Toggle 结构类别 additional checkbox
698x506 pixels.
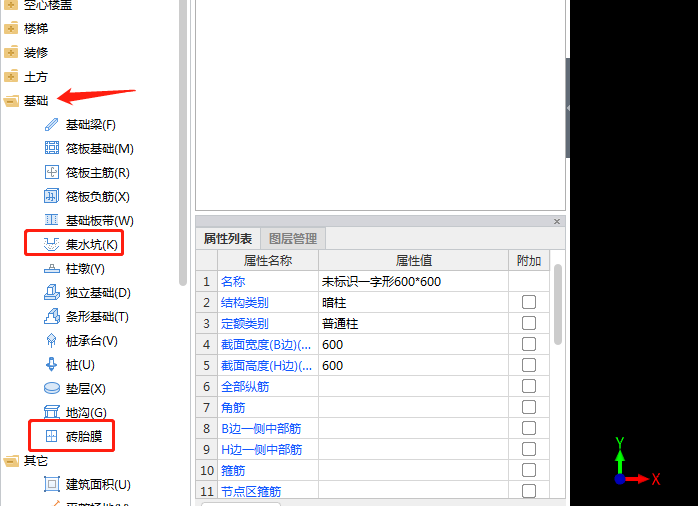529,302
